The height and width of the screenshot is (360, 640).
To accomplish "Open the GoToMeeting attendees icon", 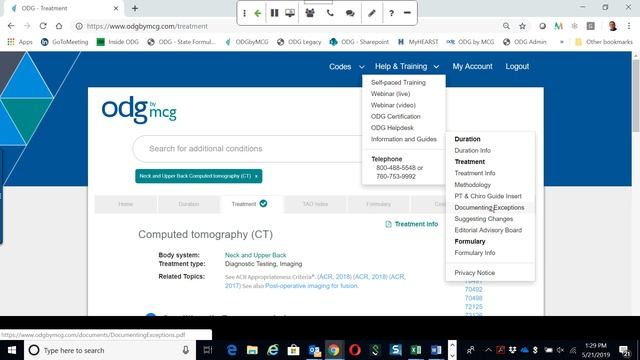I will (310, 13).
